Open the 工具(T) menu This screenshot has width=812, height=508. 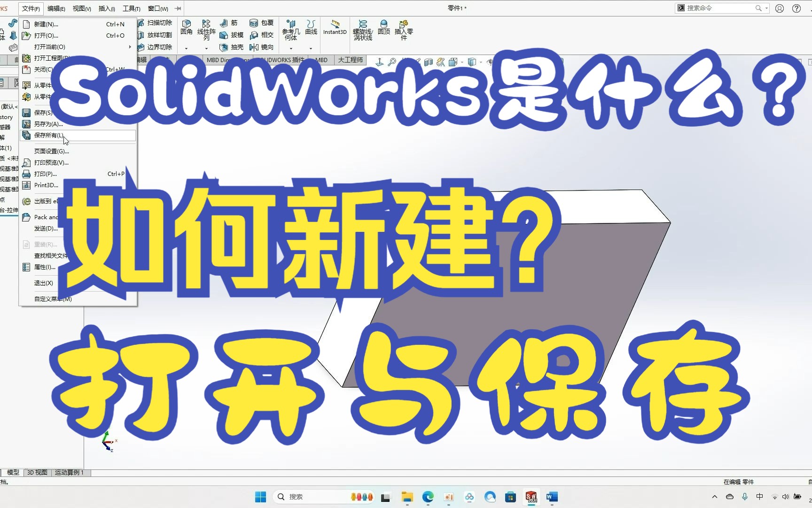click(132, 8)
